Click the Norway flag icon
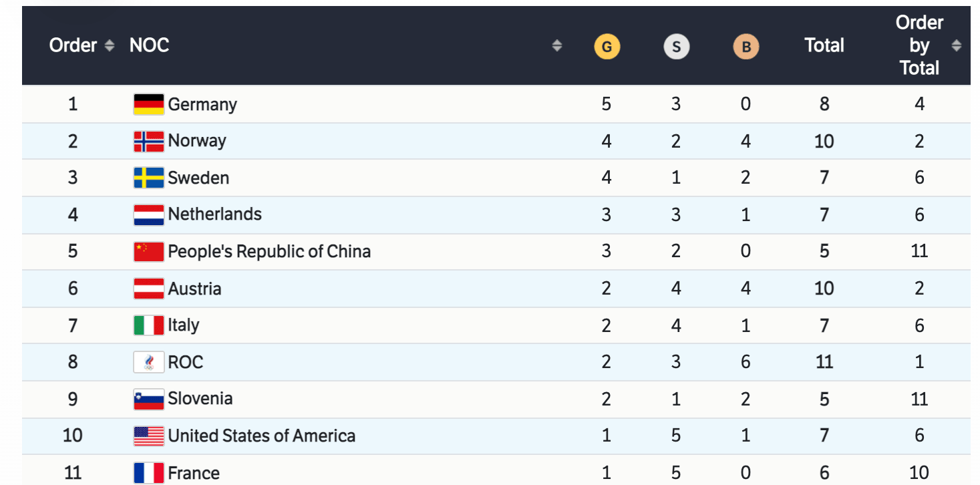The image size is (980, 485). point(148,141)
